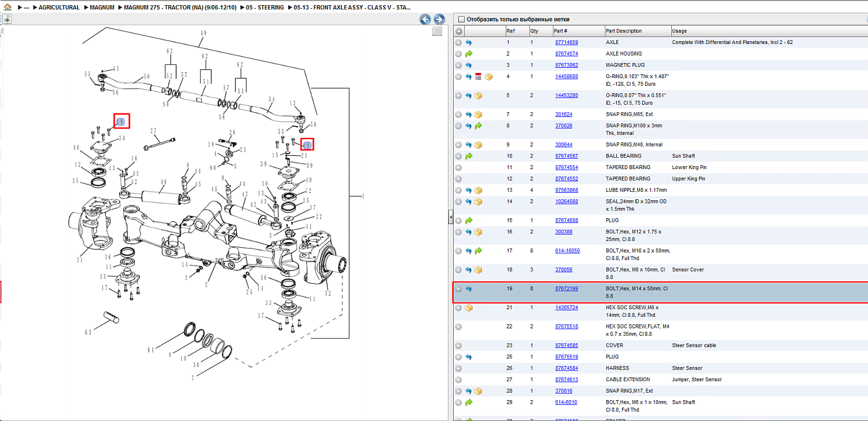Image resolution: width=868 pixels, height=421 pixels.
Task: Click the blue arrow on SEAL 24mm row
Action: 469,202
